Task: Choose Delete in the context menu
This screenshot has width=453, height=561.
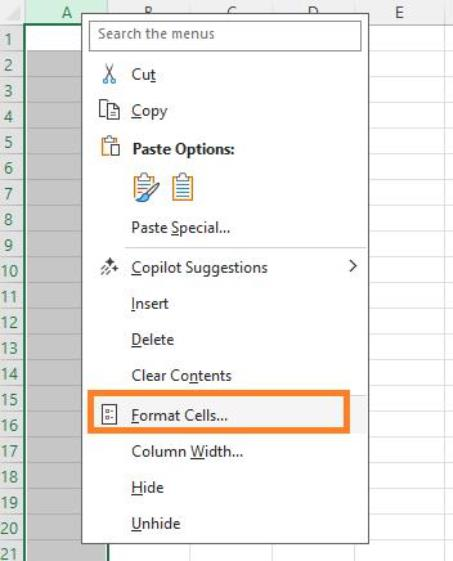Action: click(152, 340)
